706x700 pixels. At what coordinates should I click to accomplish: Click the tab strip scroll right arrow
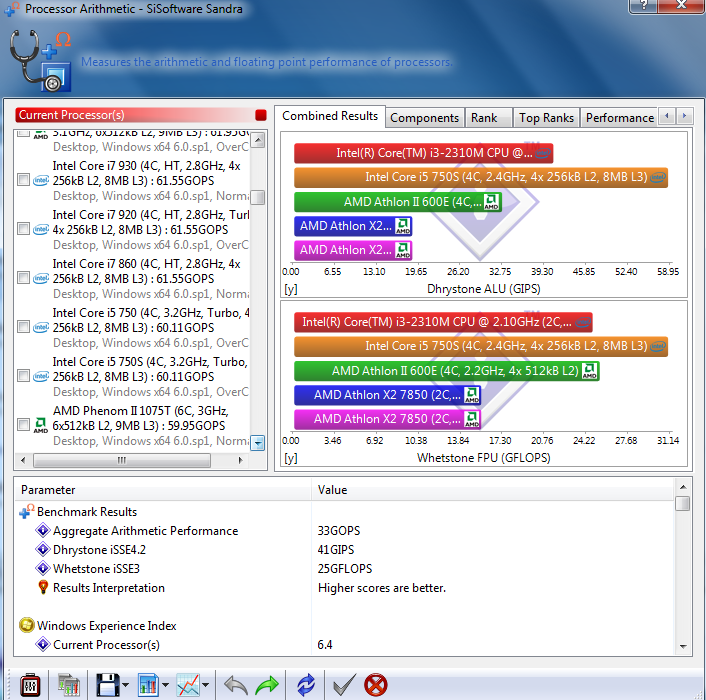tap(684, 116)
